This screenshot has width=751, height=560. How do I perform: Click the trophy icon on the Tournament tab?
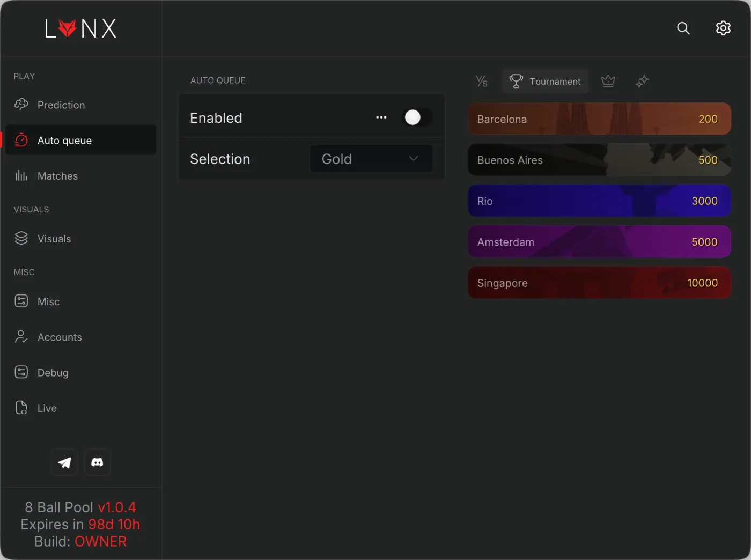(x=516, y=81)
